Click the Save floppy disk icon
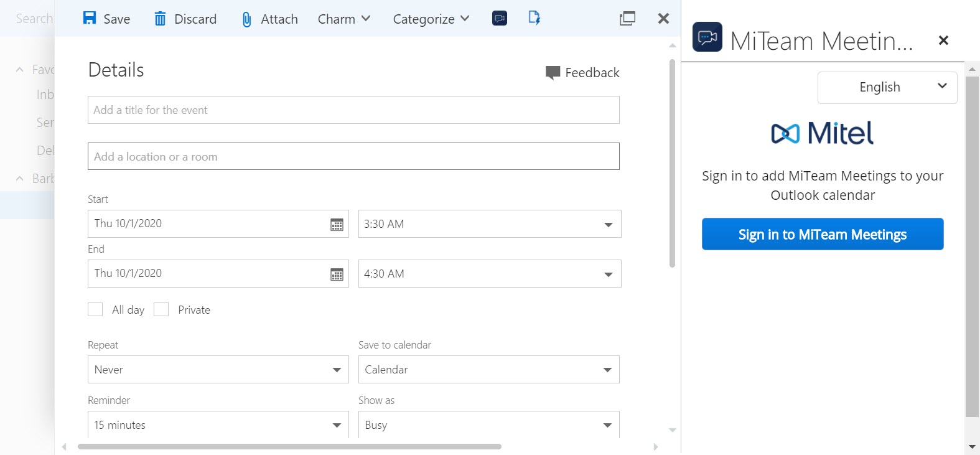Screen dimensions: 980x455 90,18
